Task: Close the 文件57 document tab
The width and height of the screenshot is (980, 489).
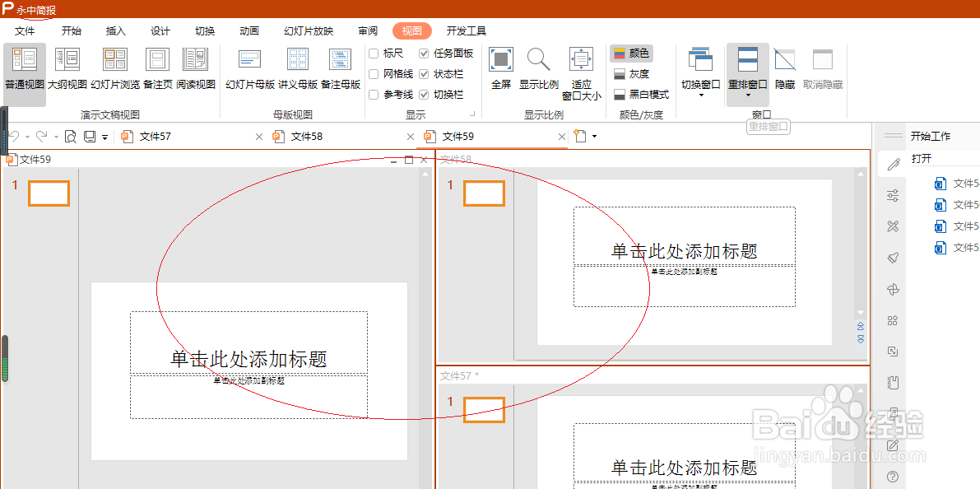Action: click(x=259, y=137)
